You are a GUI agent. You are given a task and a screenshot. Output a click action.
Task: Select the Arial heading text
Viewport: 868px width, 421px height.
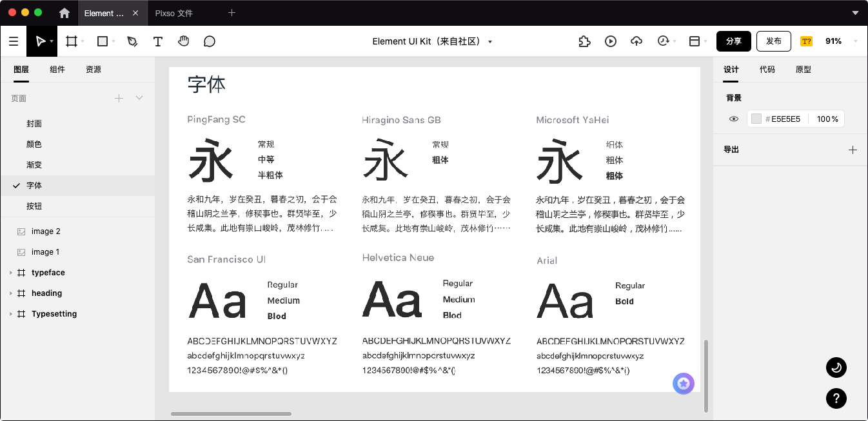[547, 260]
